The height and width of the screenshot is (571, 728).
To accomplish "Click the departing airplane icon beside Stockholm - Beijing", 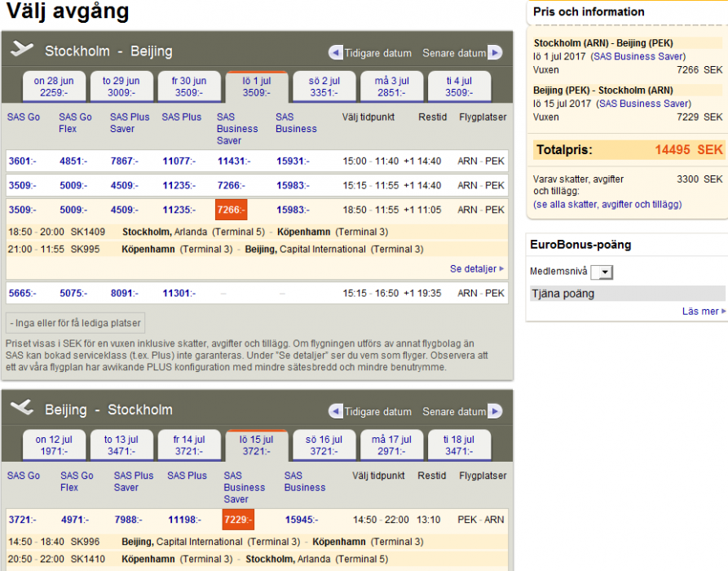I will click(x=22, y=48).
